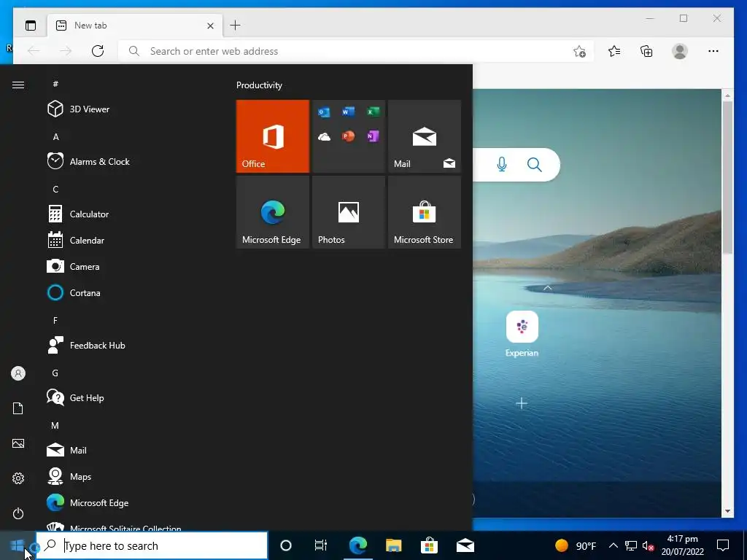747x560 pixels.
Task: Open the network status tray icon
Action: tap(631, 545)
